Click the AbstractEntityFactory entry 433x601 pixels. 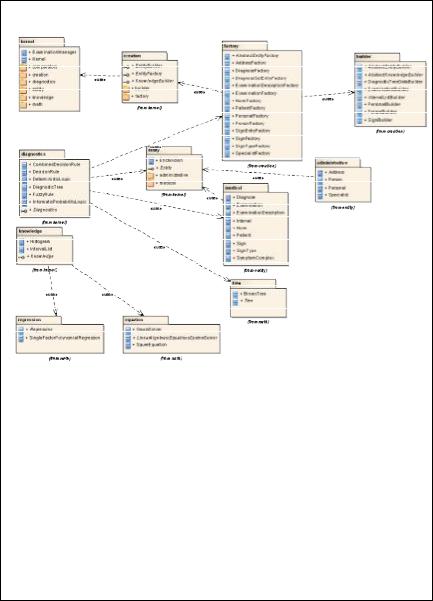(257, 56)
